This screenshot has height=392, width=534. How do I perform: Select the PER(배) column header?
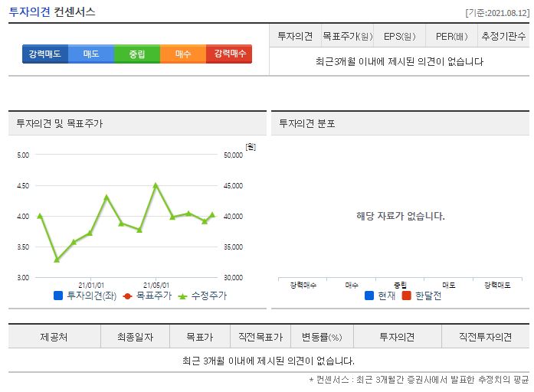pos(451,36)
